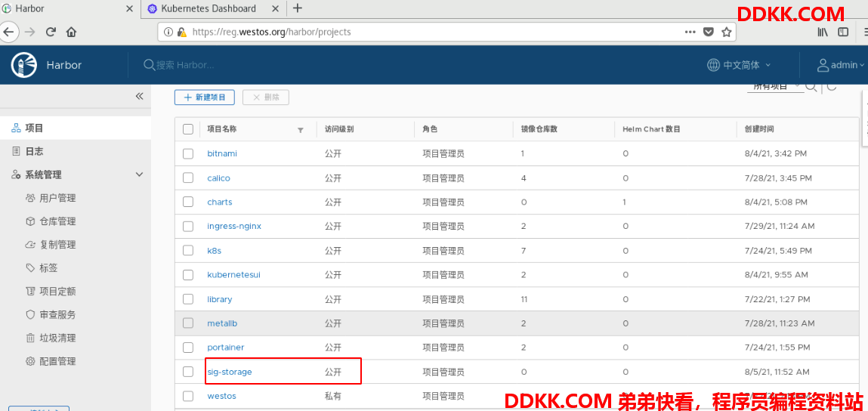Click the browser back arrow
This screenshot has width=868, height=411.
[x=8, y=32]
